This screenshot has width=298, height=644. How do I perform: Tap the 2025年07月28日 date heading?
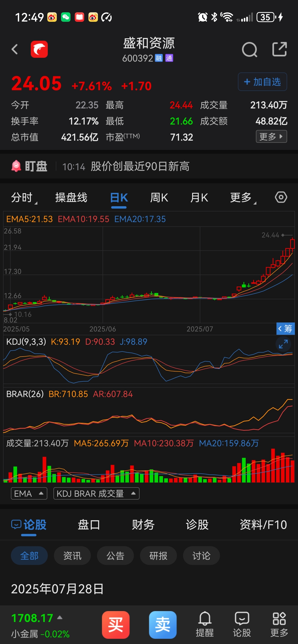pyautogui.click(x=57, y=589)
